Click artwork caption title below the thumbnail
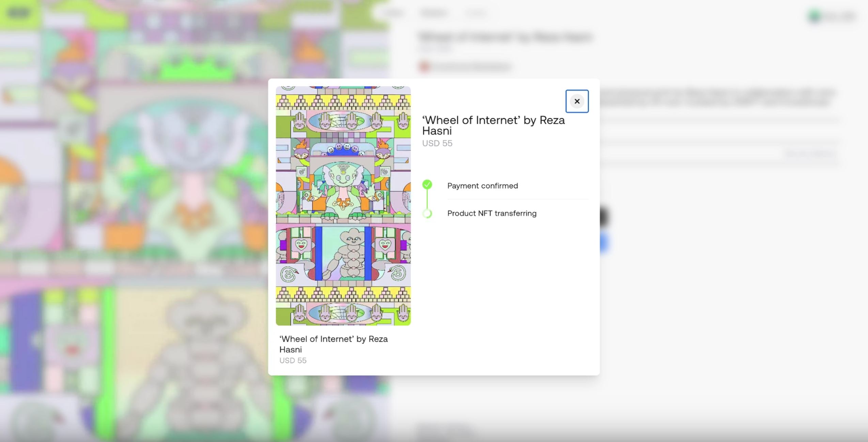The image size is (868, 442). [x=333, y=344]
